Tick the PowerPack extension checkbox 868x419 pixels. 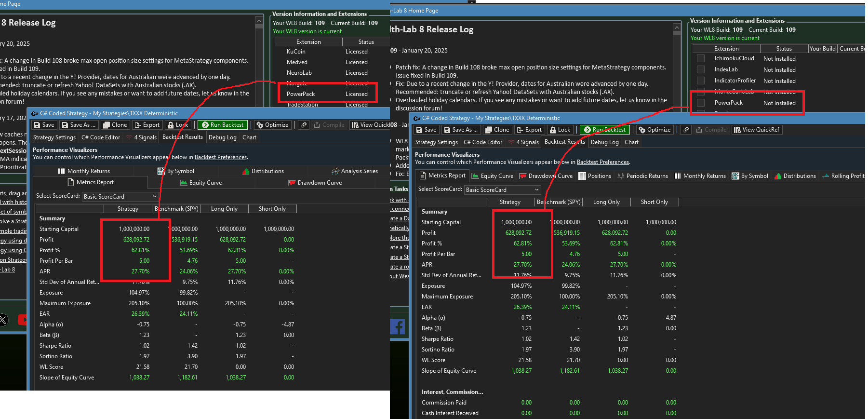coord(701,103)
